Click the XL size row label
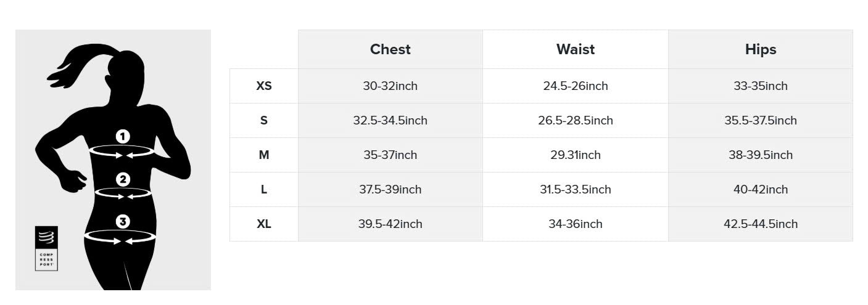 point(263,224)
